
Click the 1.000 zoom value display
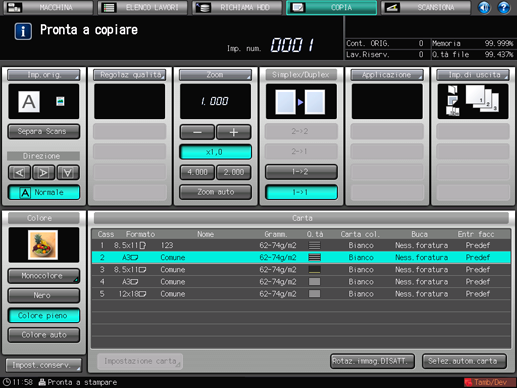point(215,101)
